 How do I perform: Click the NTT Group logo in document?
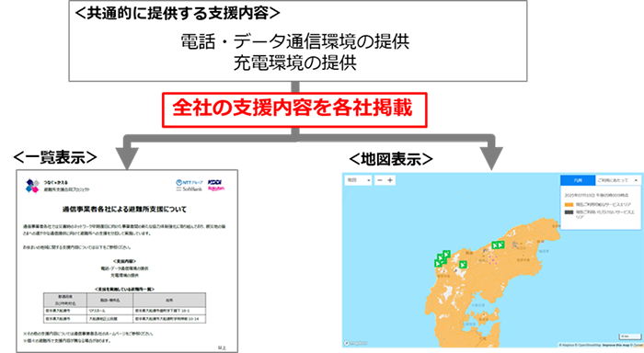click(x=190, y=182)
